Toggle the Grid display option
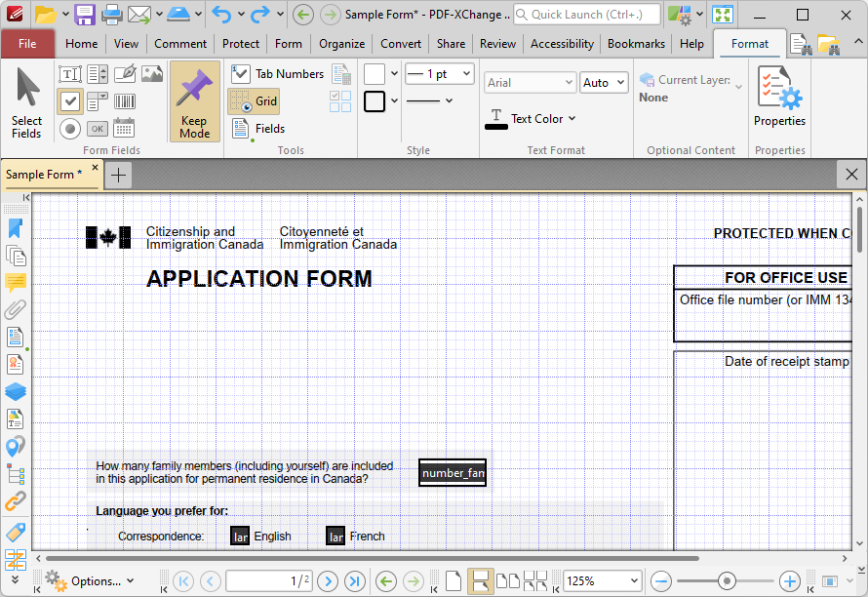 point(254,101)
